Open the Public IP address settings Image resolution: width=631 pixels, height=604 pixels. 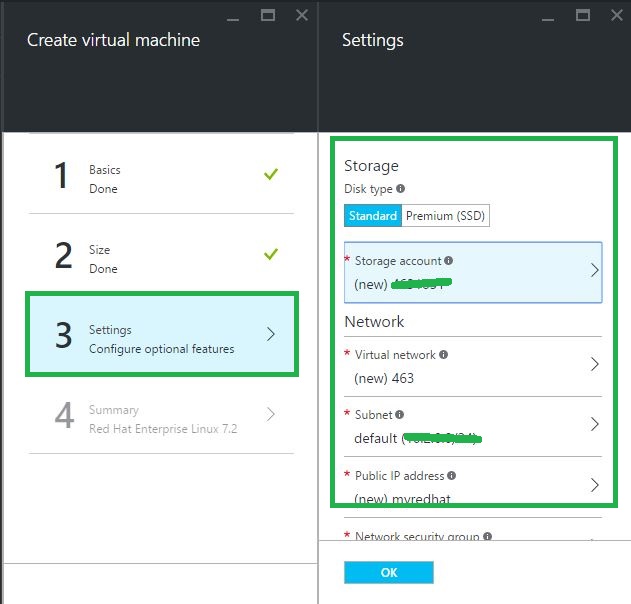[x=594, y=485]
